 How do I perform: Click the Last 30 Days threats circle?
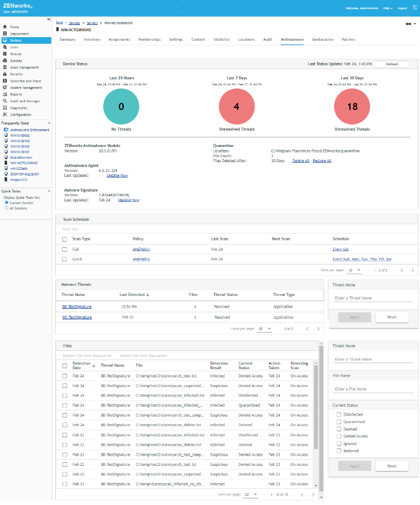(352, 107)
